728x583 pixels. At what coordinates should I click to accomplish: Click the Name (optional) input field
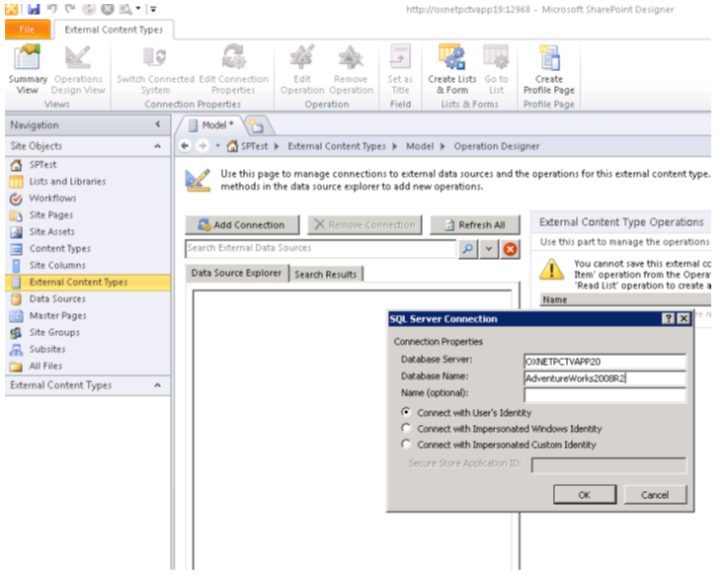coord(605,395)
